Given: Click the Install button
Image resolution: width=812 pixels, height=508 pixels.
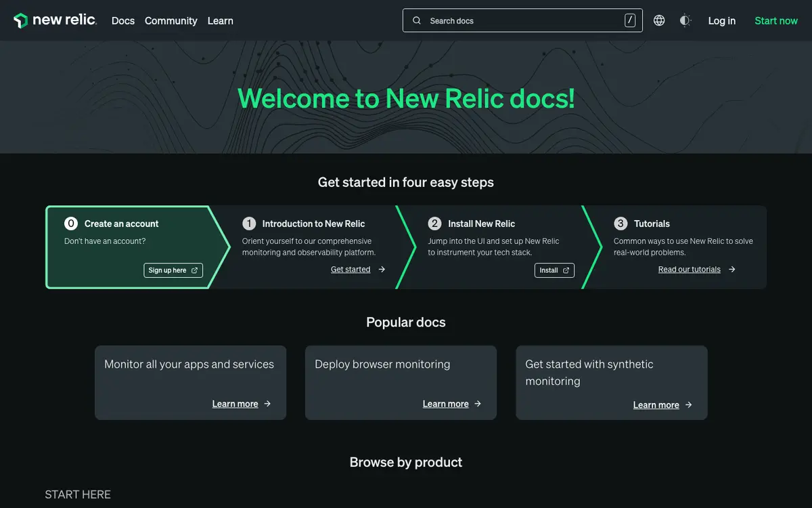Looking at the screenshot, I should [x=554, y=270].
